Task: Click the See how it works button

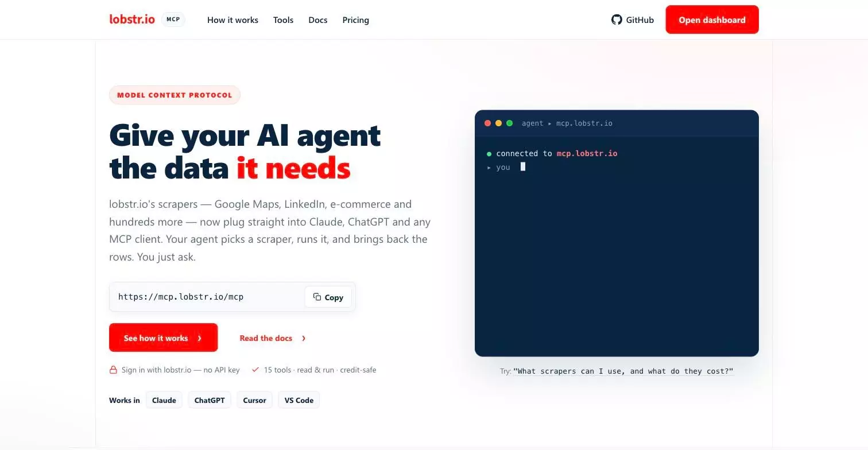Action: pyautogui.click(x=163, y=338)
